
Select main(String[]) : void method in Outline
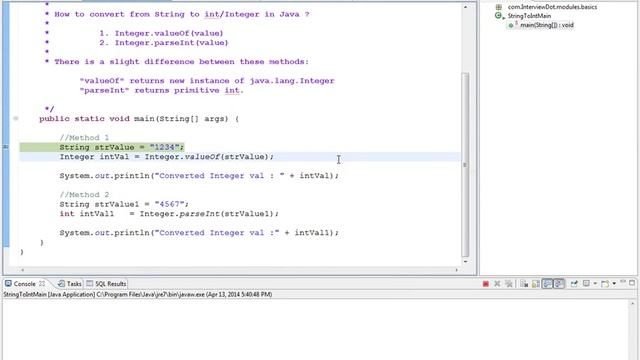click(x=547, y=25)
